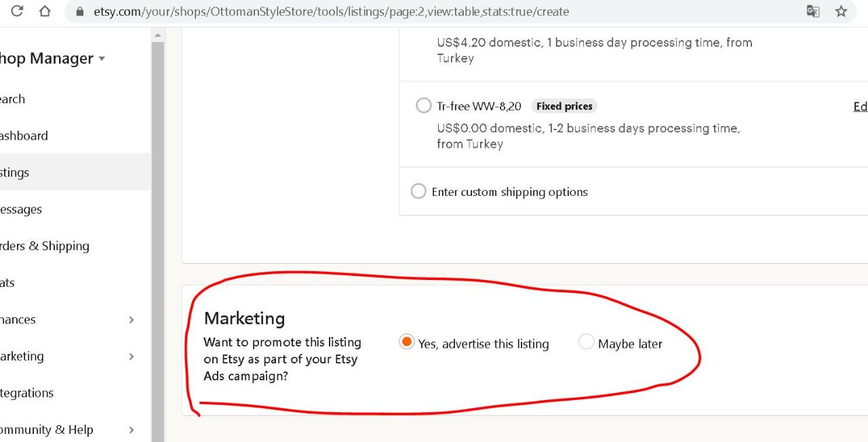Click the sidebar scrollbar up arrow

(158, 35)
